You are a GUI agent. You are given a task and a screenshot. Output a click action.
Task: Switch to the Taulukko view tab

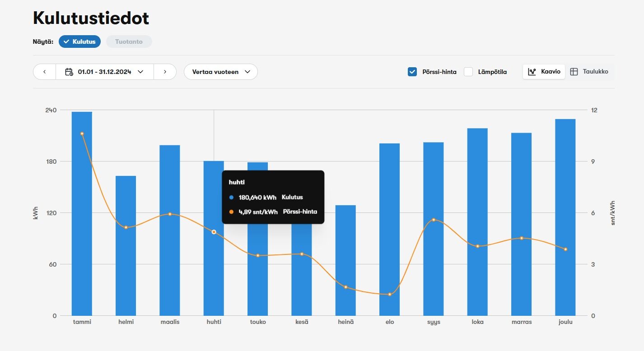tap(589, 72)
